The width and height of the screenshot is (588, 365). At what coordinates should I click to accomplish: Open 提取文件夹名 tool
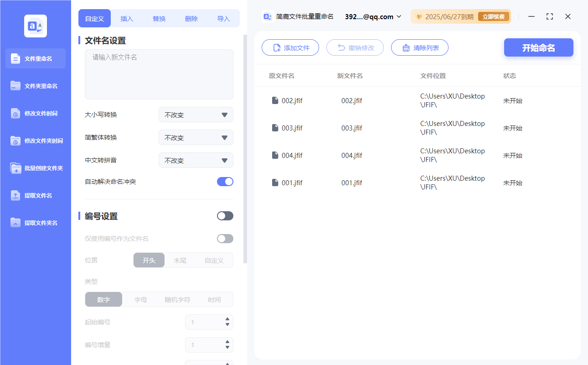(35, 223)
